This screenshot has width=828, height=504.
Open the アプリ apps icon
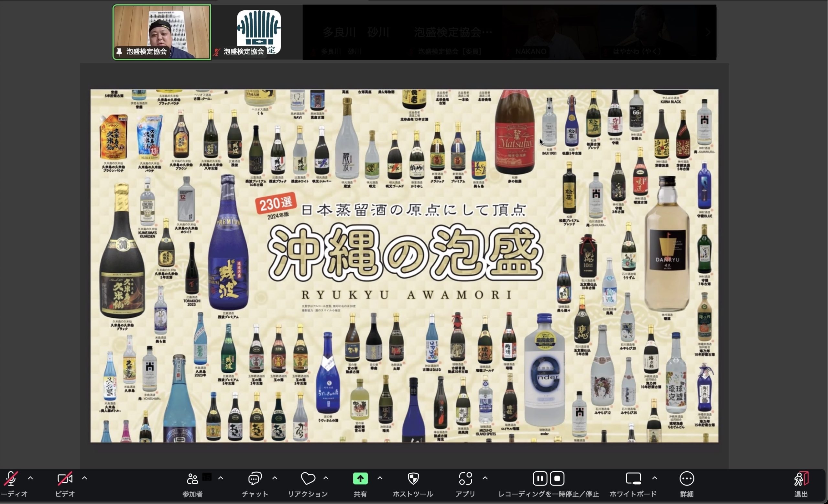point(465,478)
